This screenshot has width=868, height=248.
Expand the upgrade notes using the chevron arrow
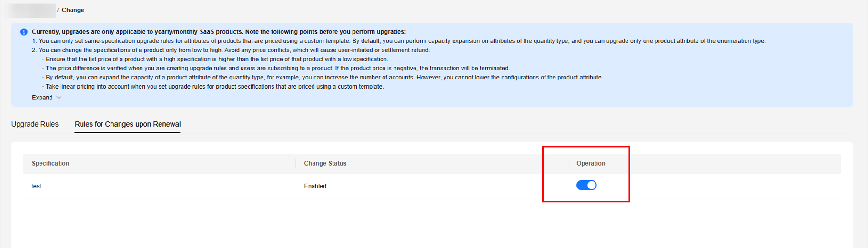pyautogui.click(x=59, y=98)
